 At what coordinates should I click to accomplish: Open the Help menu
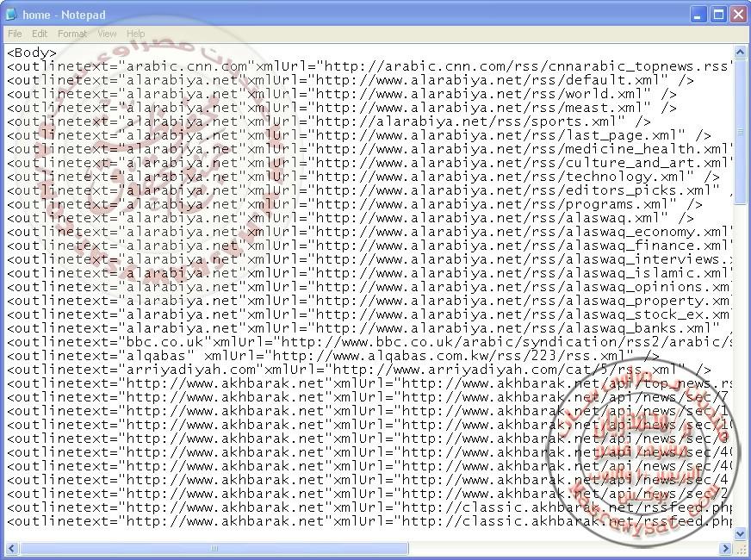click(135, 34)
